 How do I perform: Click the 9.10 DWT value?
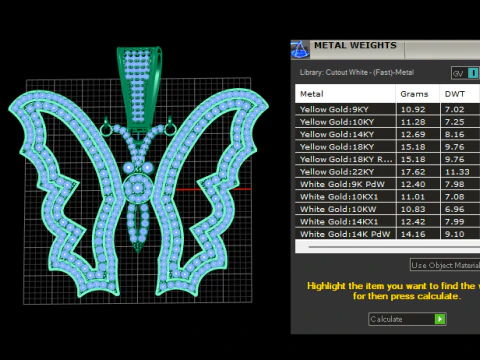[455, 234]
